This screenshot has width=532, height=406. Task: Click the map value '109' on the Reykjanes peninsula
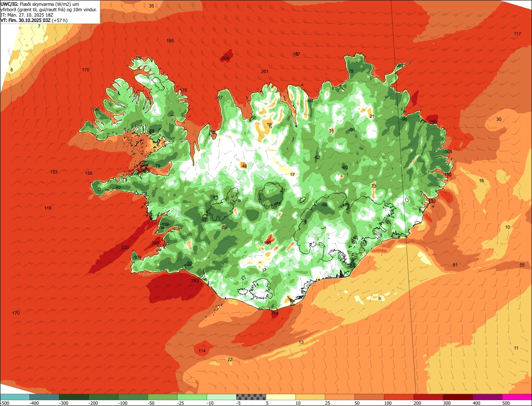[x=137, y=257]
